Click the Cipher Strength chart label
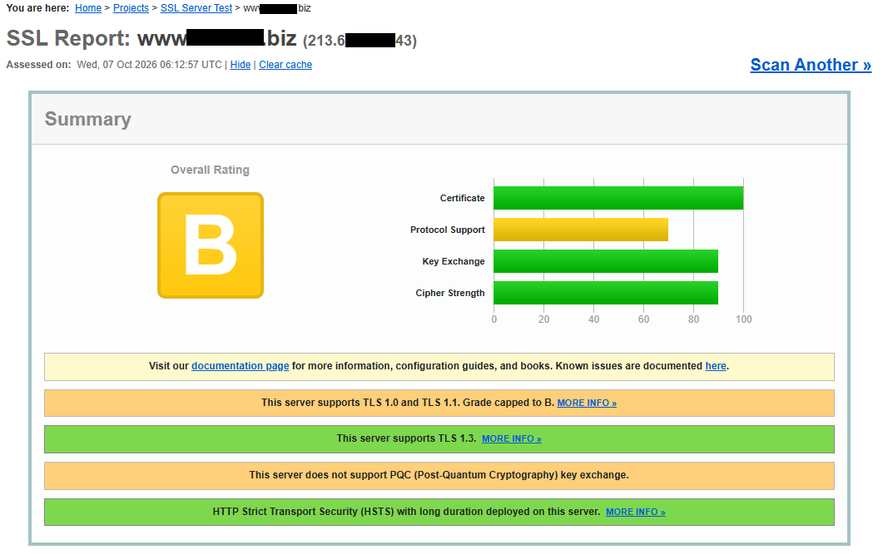The height and width of the screenshot is (554, 883). [x=450, y=293]
